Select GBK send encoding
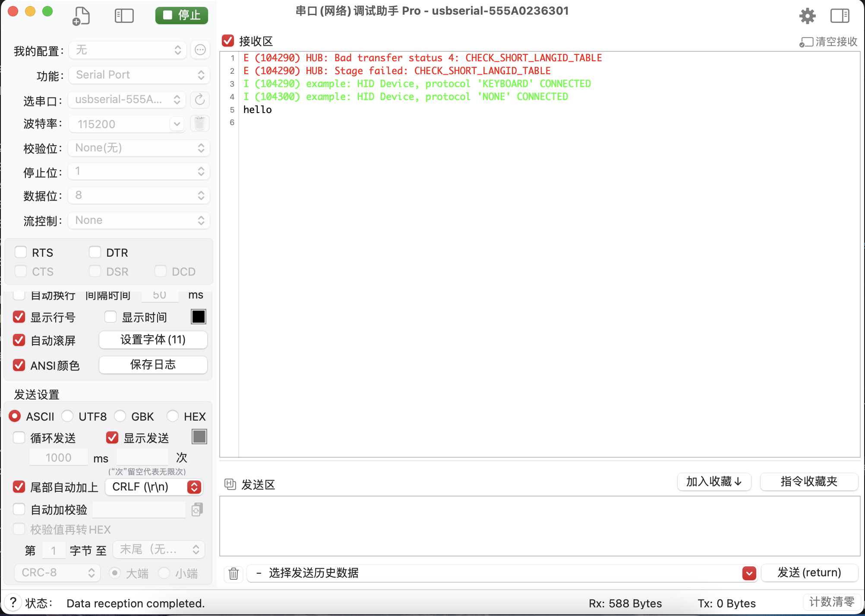The width and height of the screenshot is (865, 616). coord(120,416)
